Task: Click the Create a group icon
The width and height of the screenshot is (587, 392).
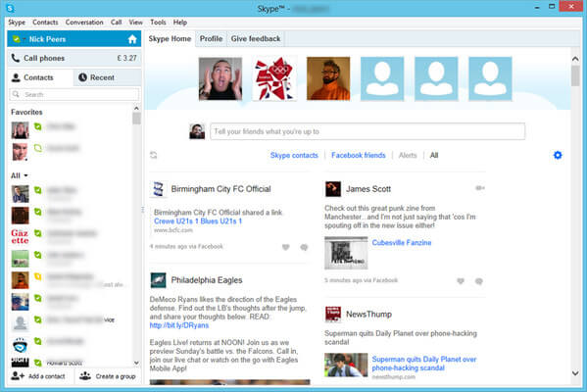Action: [x=85, y=376]
